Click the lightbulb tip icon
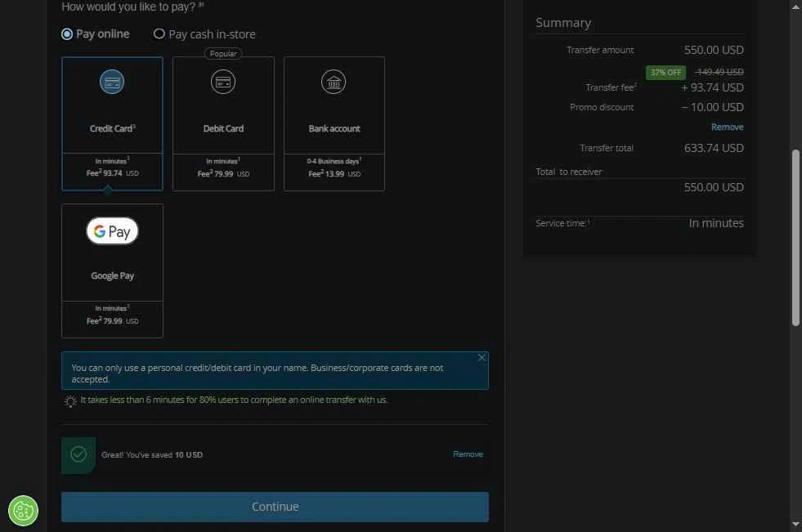 coord(70,401)
